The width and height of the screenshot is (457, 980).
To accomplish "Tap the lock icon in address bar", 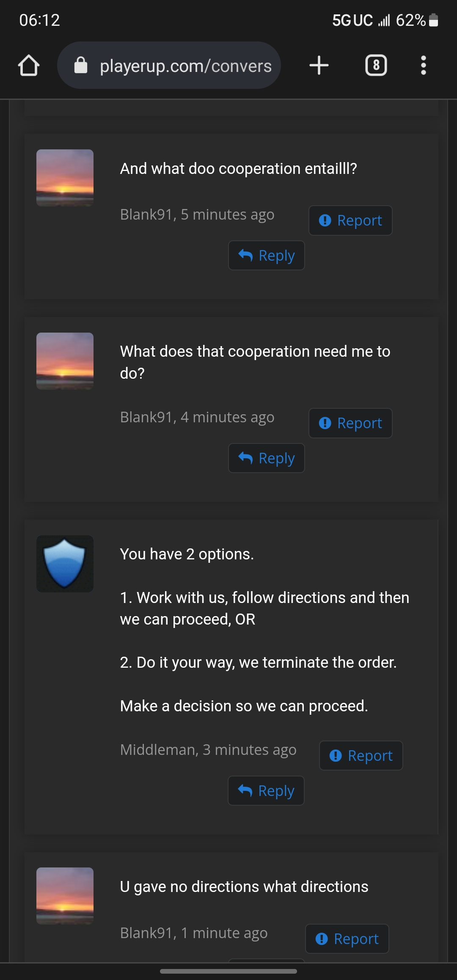I will pos(81,66).
